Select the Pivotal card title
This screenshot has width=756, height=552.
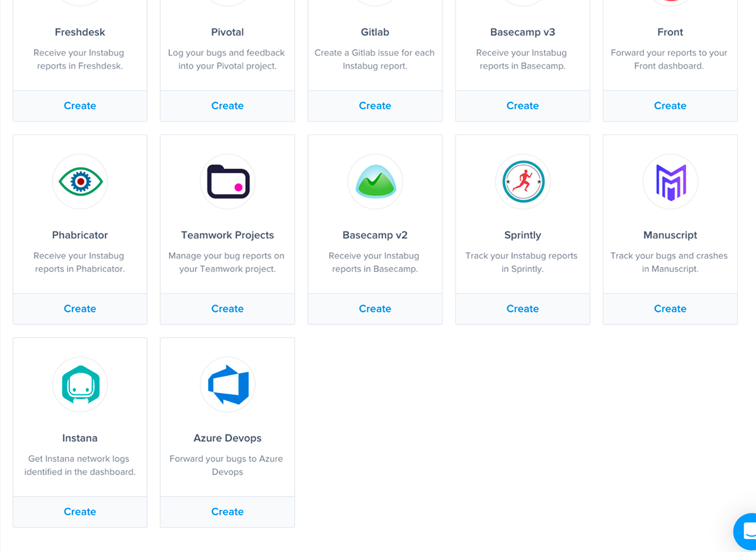(228, 32)
